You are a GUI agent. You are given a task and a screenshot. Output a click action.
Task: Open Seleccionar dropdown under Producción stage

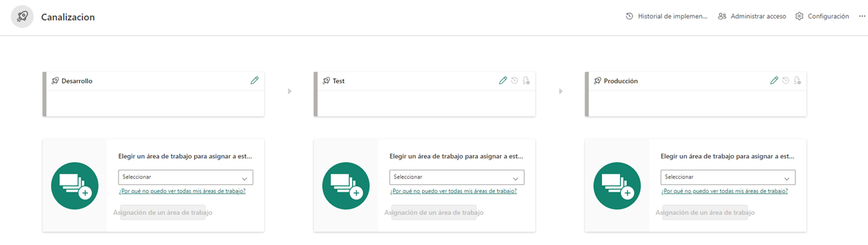click(728, 178)
